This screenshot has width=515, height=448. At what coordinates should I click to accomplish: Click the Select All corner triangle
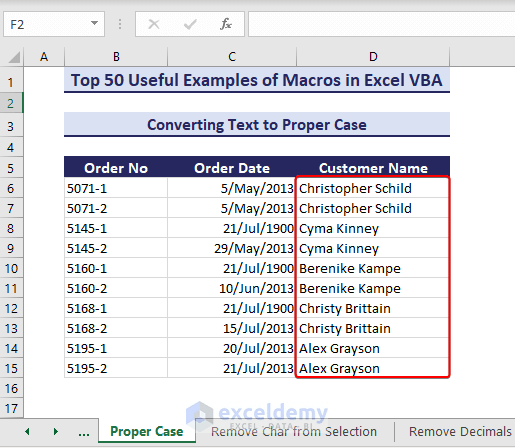point(14,57)
